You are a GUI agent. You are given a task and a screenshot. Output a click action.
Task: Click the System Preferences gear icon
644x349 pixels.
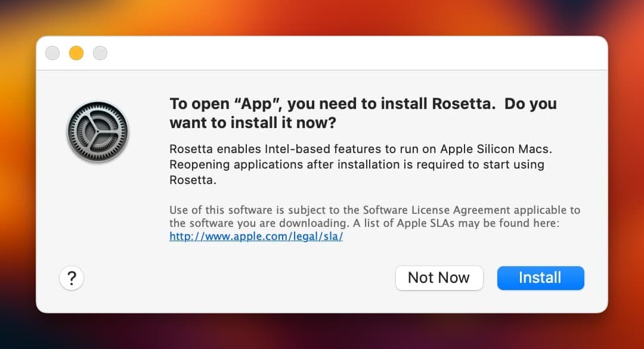point(98,132)
